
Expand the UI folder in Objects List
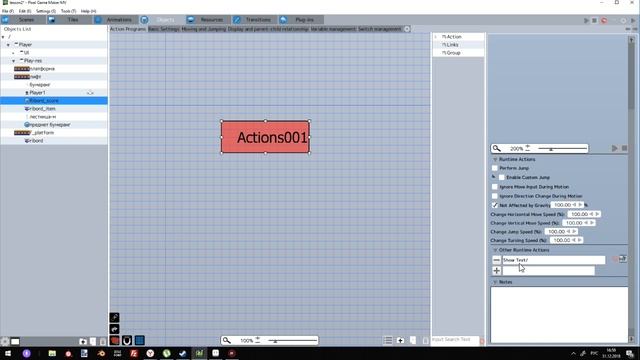(13, 53)
